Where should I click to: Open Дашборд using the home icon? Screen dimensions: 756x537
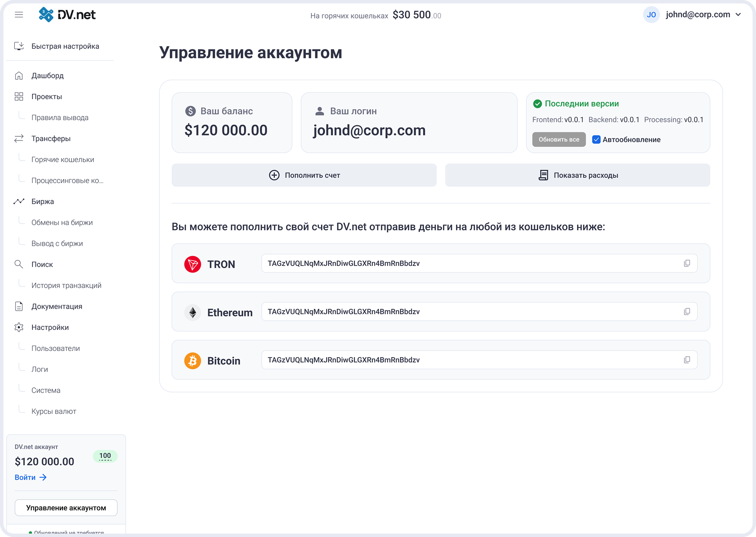point(19,75)
